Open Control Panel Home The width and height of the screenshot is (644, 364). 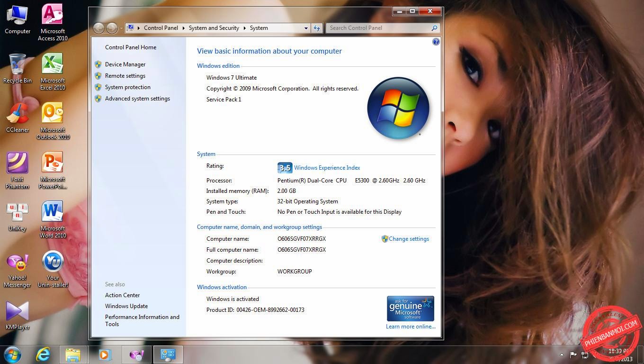click(131, 47)
